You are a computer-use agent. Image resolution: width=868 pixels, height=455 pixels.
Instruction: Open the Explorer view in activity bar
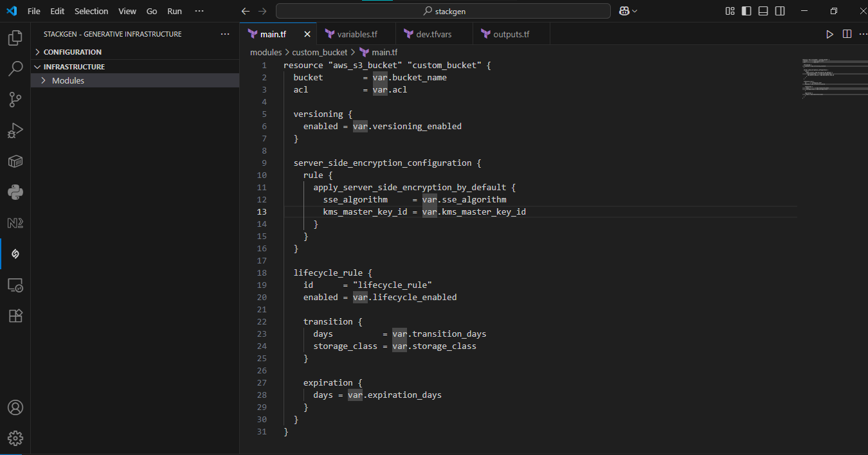pos(15,39)
